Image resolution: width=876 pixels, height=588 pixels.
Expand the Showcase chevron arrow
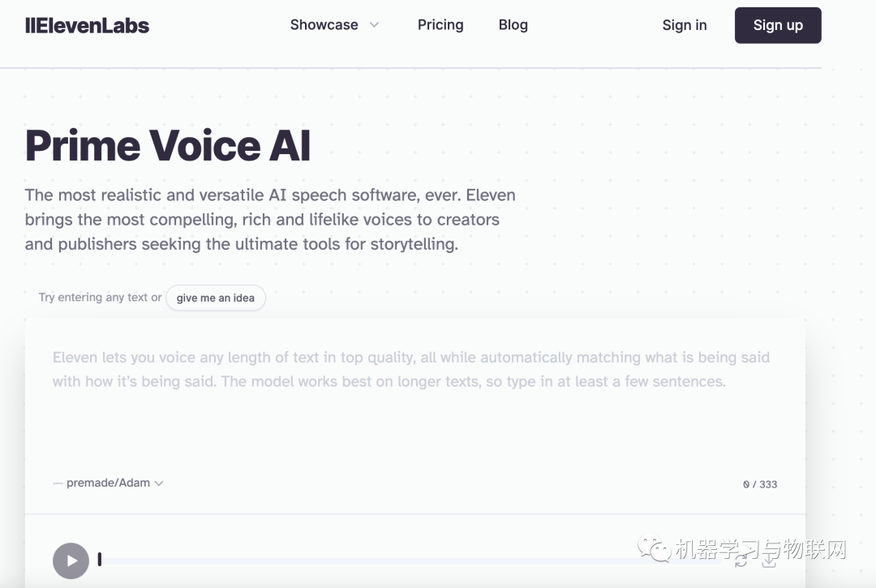click(374, 25)
